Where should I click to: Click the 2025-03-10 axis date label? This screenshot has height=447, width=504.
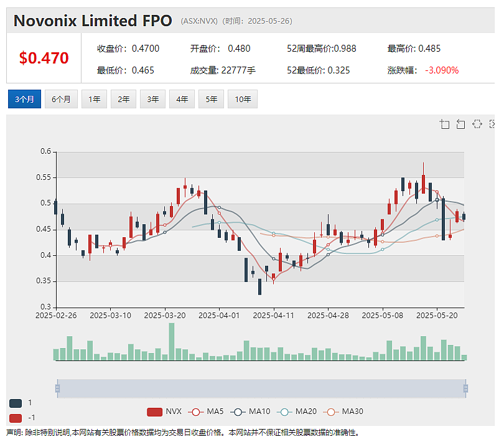(x=110, y=316)
